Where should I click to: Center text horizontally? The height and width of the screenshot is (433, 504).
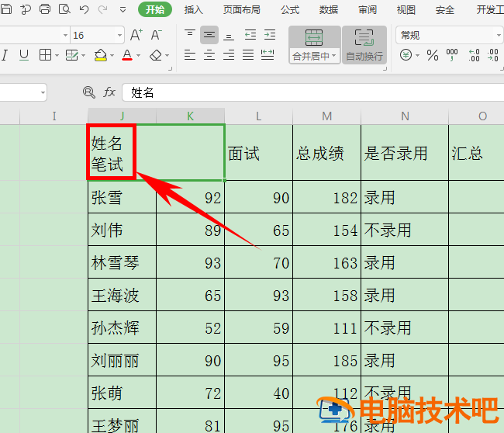pos(209,55)
